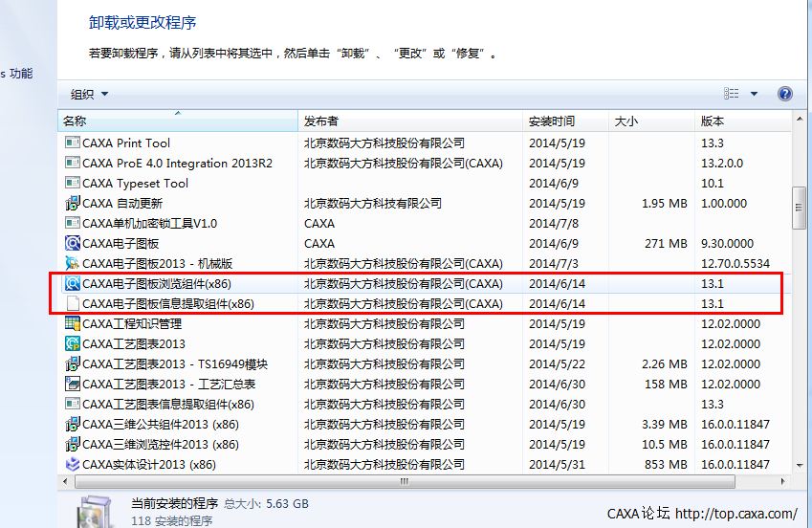Image resolution: width=812 pixels, height=528 pixels.
Task: Click the CAXA三维浏览控件2013 icon
Action: [x=73, y=444]
